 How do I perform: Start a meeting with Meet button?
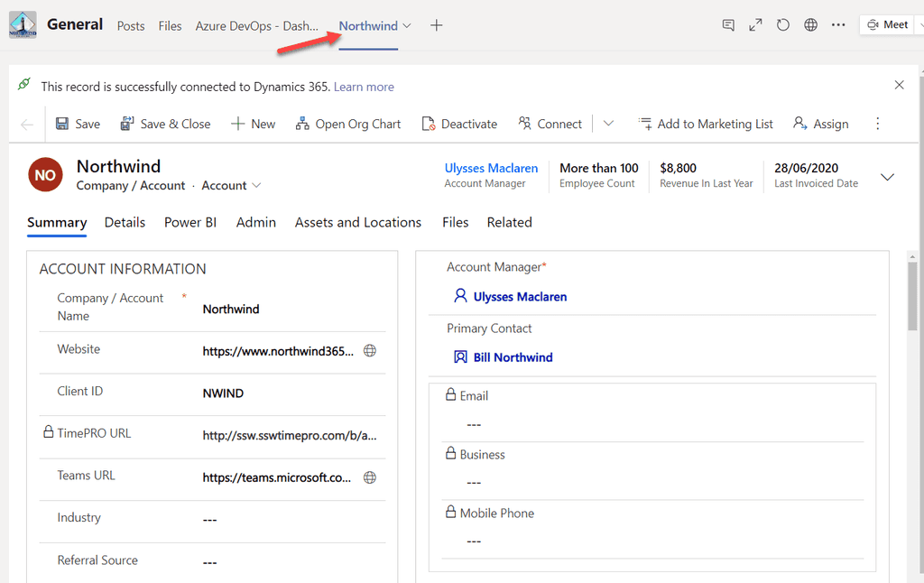click(888, 24)
